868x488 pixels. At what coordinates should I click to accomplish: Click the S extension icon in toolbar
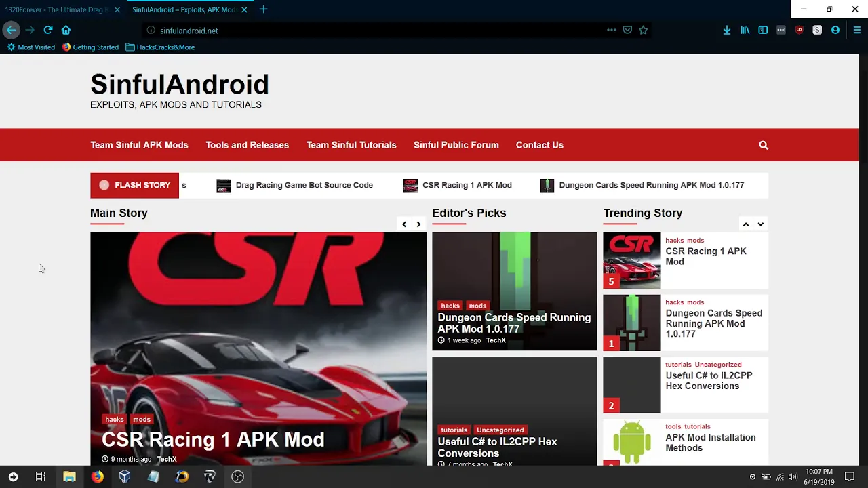pos(817,30)
